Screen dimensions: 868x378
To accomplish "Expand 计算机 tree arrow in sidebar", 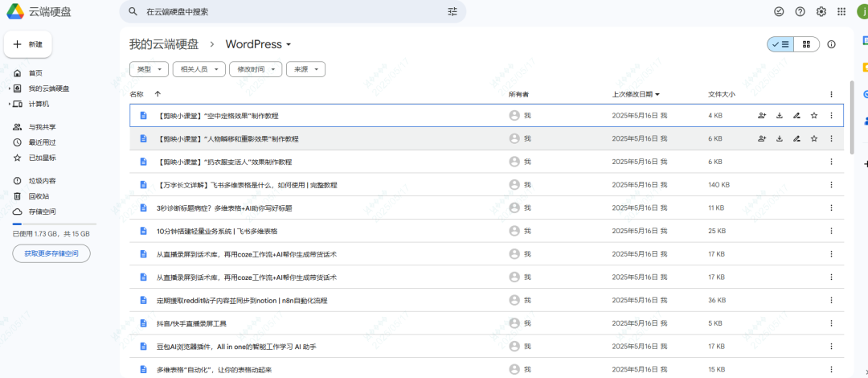I will [x=10, y=105].
